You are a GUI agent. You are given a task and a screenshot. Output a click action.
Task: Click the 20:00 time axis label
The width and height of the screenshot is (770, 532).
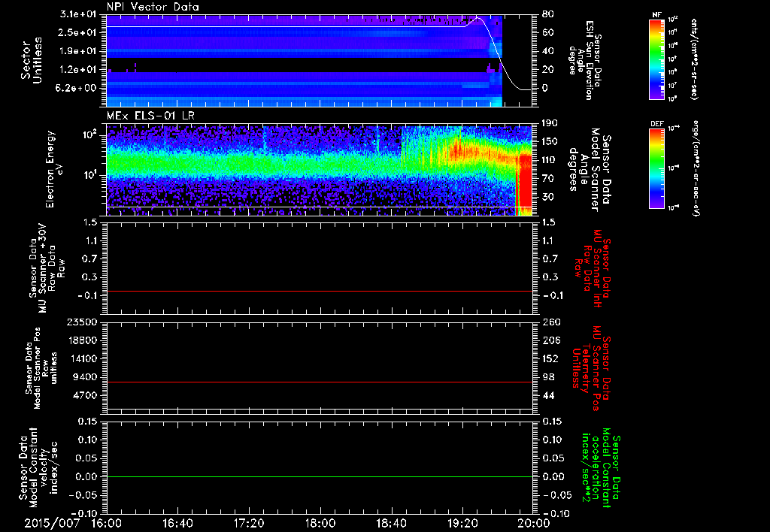pyautogui.click(x=534, y=523)
